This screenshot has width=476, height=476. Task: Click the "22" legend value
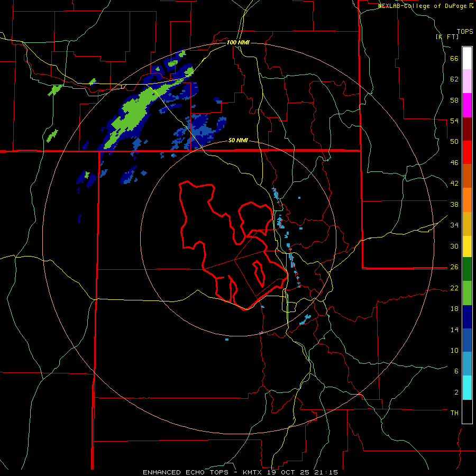454,288
